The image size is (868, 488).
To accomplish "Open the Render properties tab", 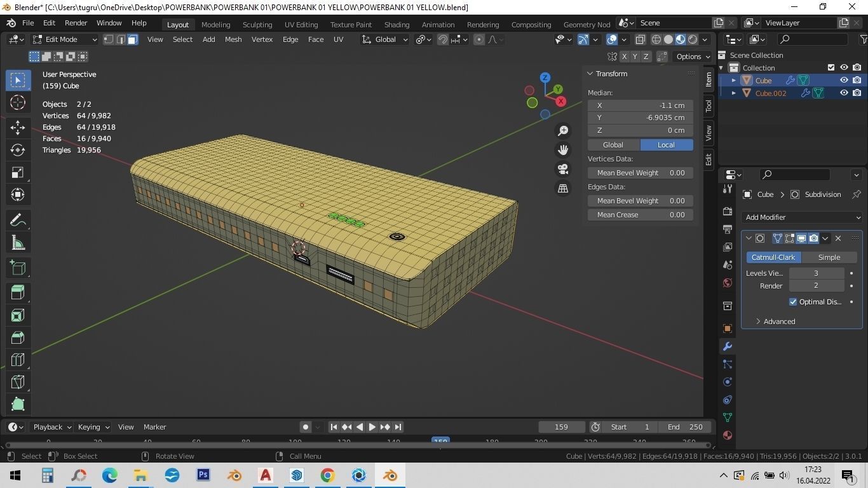I will [728, 211].
